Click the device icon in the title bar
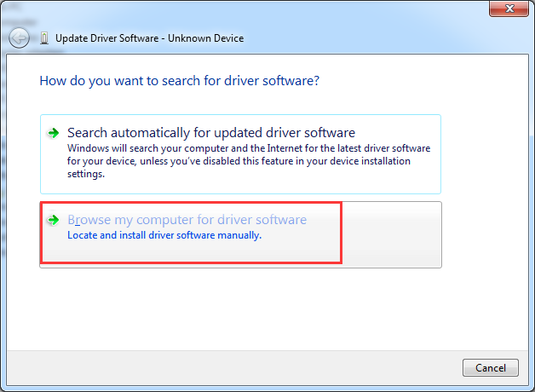This screenshot has height=392, width=535. click(44, 38)
